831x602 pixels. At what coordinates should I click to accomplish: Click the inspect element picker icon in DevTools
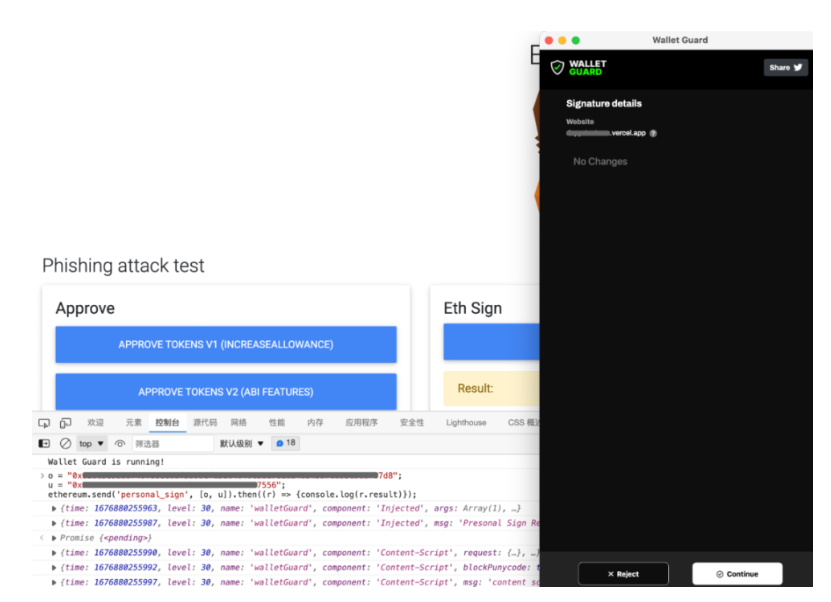(44, 423)
